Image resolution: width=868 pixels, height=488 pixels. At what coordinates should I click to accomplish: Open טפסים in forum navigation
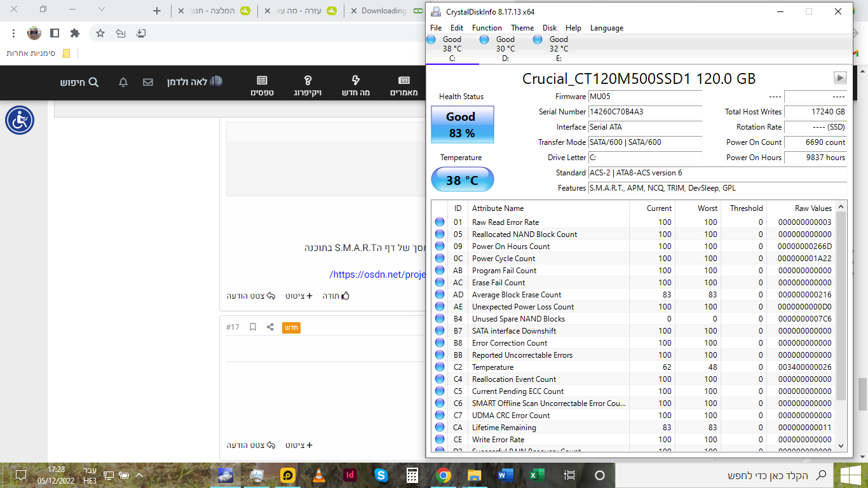click(262, 86)
